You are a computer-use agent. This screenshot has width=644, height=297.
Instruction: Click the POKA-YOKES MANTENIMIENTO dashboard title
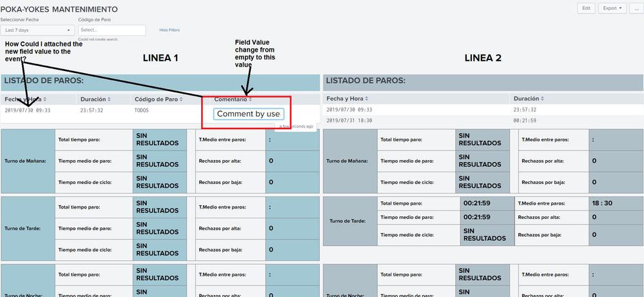pos(59,9)
